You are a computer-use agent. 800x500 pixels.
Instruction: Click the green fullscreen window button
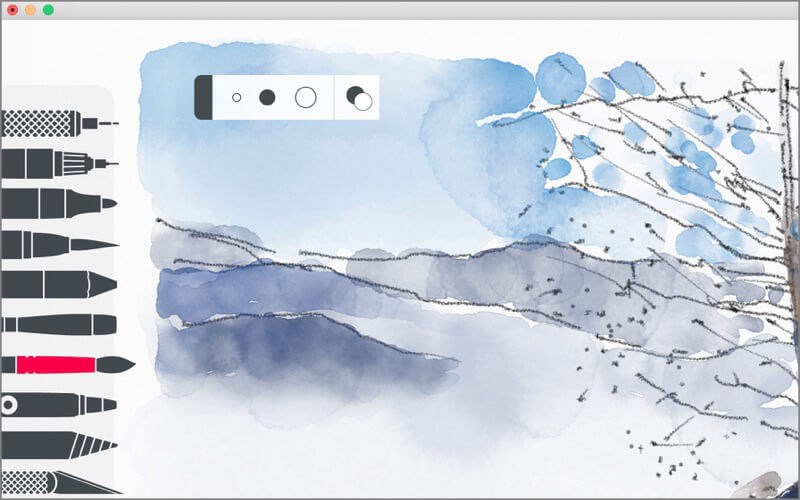(x=48, y=10)
